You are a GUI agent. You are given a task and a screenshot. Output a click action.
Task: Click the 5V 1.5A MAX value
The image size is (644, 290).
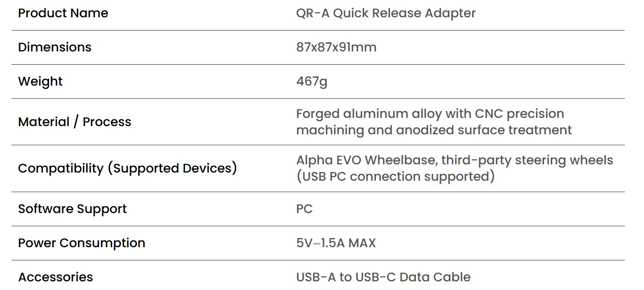point(336,243)
